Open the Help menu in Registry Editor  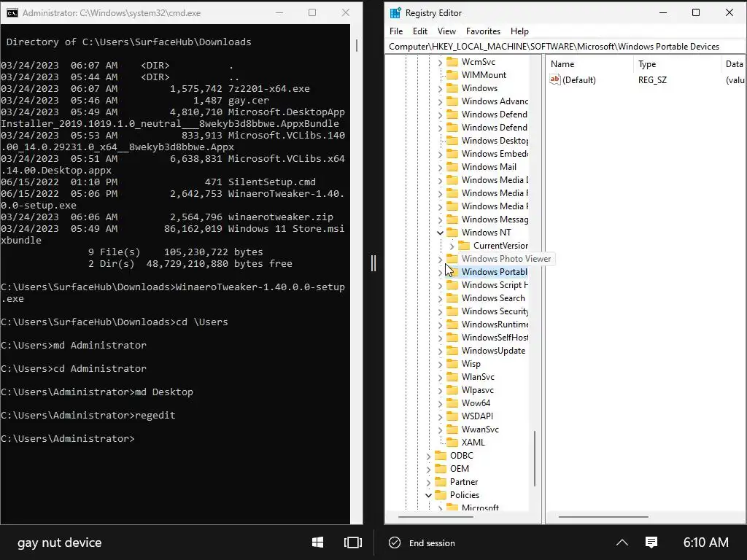[519, 31]
